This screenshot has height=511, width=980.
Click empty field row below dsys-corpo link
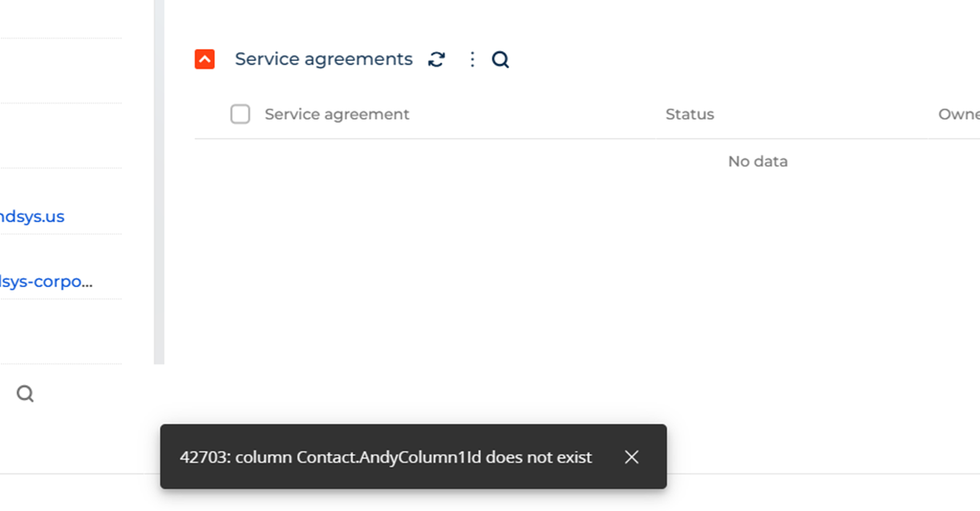(61, 332)
